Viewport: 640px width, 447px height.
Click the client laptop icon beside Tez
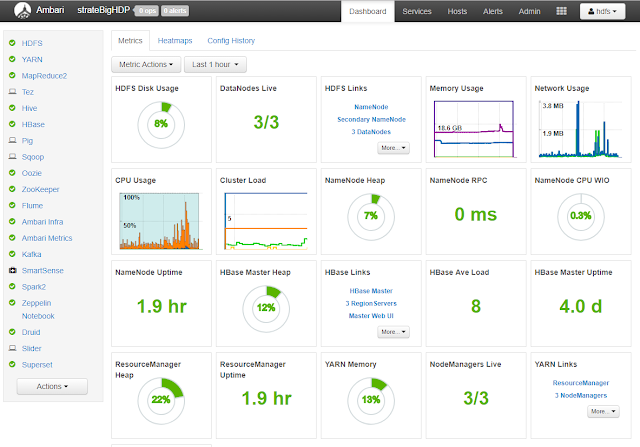[x=13, y=92]
